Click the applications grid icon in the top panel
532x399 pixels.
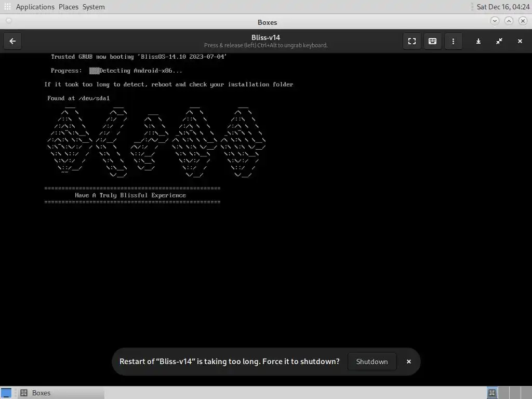point(7,6)
